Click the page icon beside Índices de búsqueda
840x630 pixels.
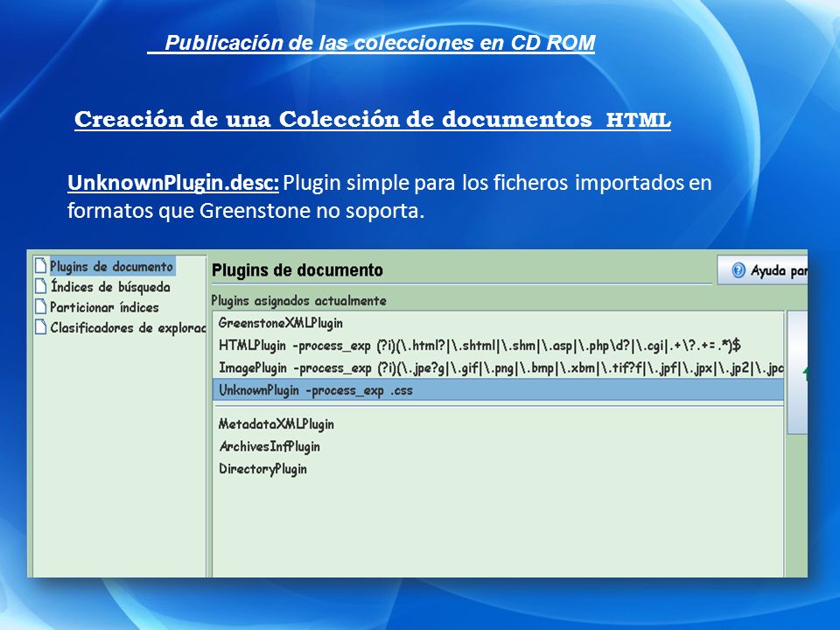pyautogui.click(x=41, y=286)
